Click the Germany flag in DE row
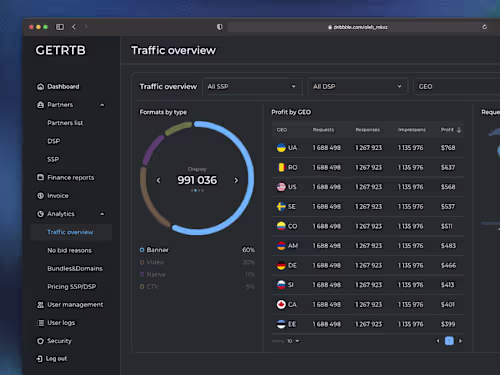Viewport: 500px width, 375px height. [281, 265]
